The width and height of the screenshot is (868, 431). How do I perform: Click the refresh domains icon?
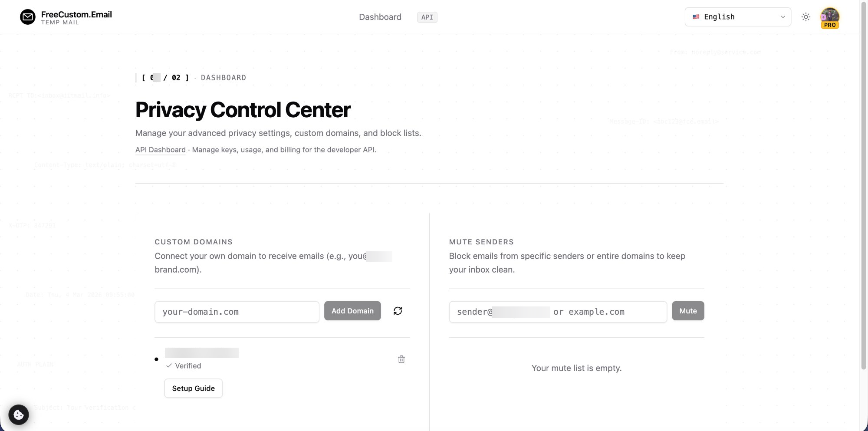point(398,311)
